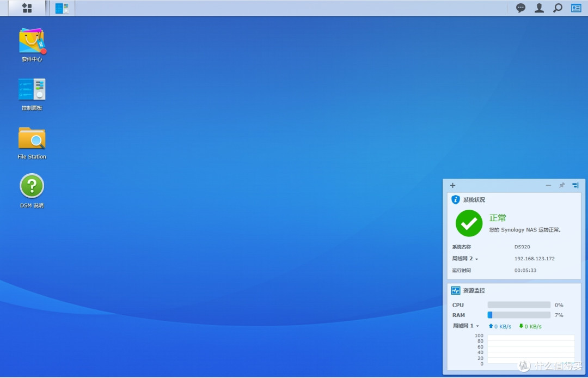This screenshot has height=378, width=588.
Task: Click the 正常 status text
Action: click(498, 218)
